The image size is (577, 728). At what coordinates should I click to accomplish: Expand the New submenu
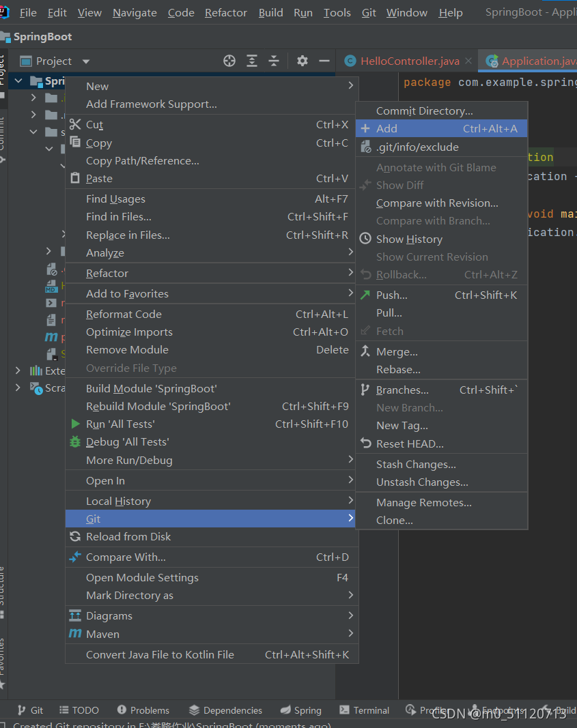tap(212, 86)
